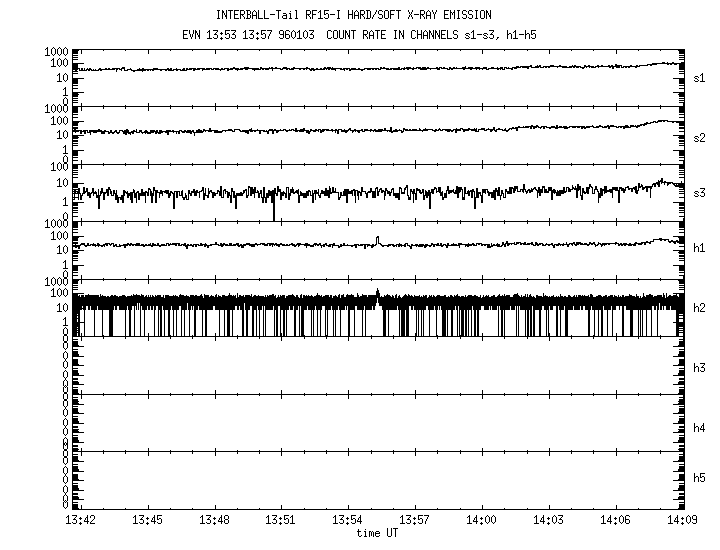720x550 pixels.
Task: Select the s3 channel label
Action: pos(699,192)
